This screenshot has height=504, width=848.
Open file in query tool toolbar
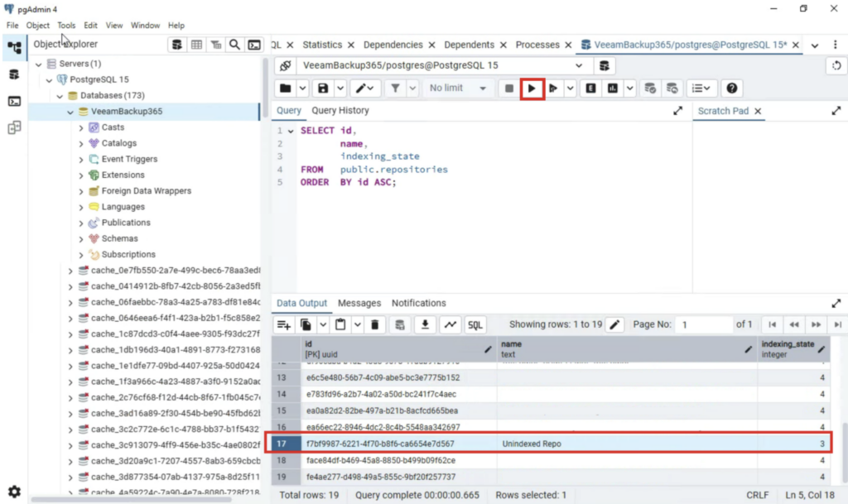coord(285,88)
